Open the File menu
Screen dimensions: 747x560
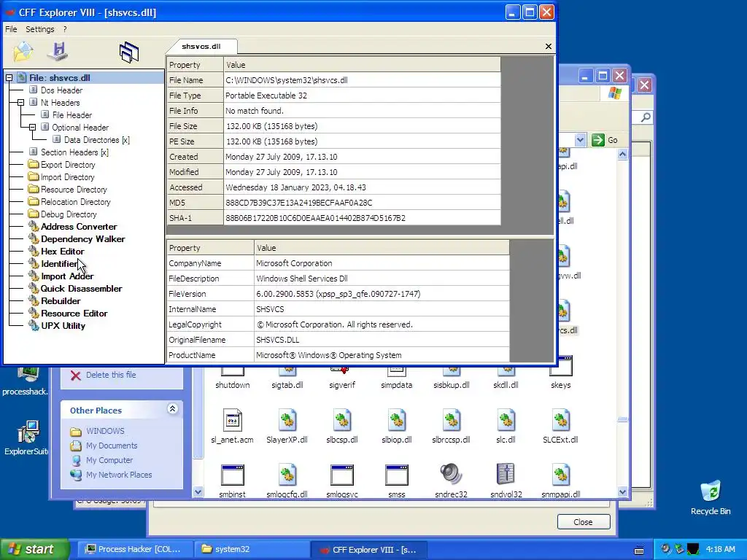coord(11,29)
